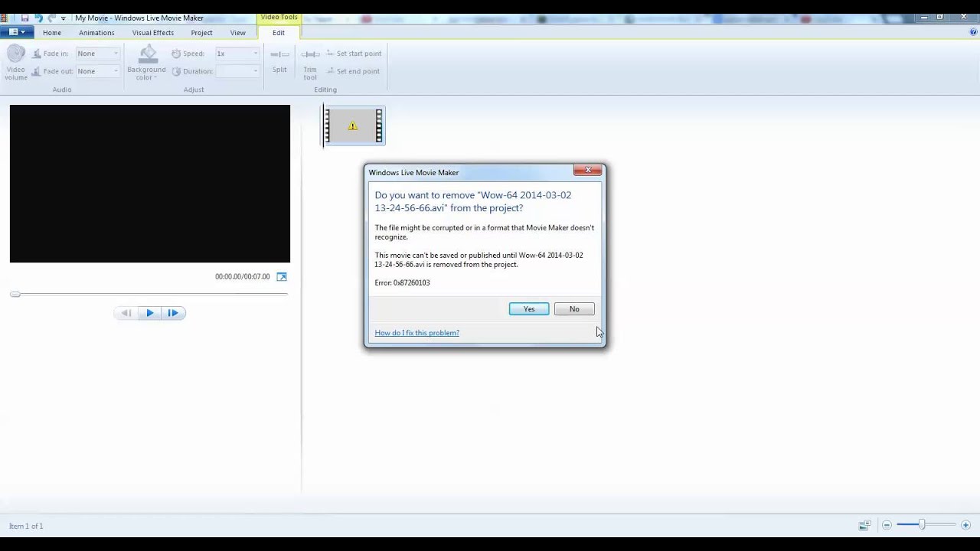Open the Duration combo box
Screen dimensions: 980x551
click(x=237, y=71)
